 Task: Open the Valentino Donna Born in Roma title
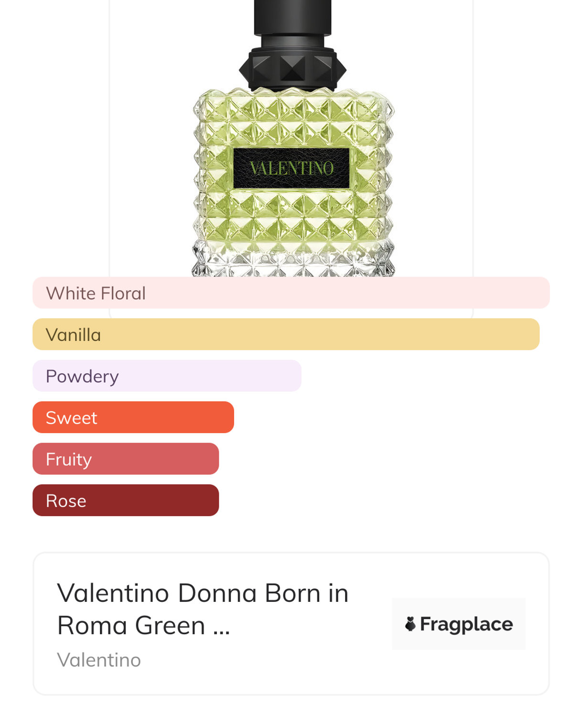coord(203,594)
